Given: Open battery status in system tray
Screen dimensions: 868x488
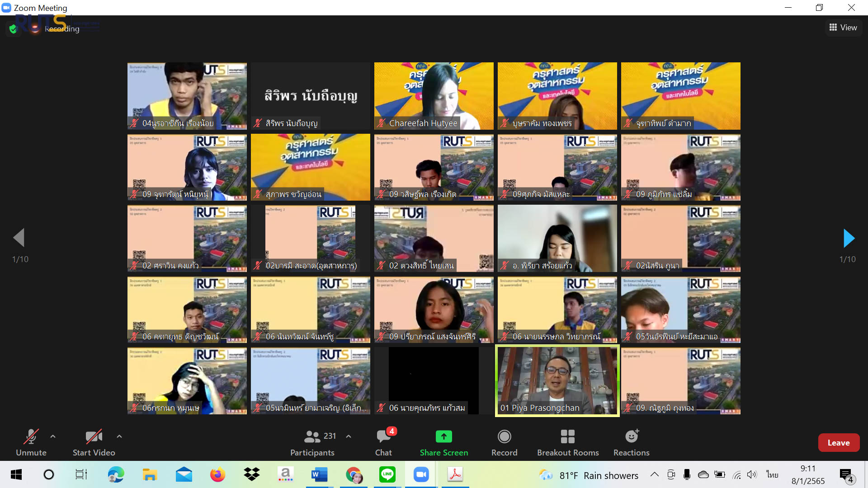Looking at the screenshot, I should [720, 474].
